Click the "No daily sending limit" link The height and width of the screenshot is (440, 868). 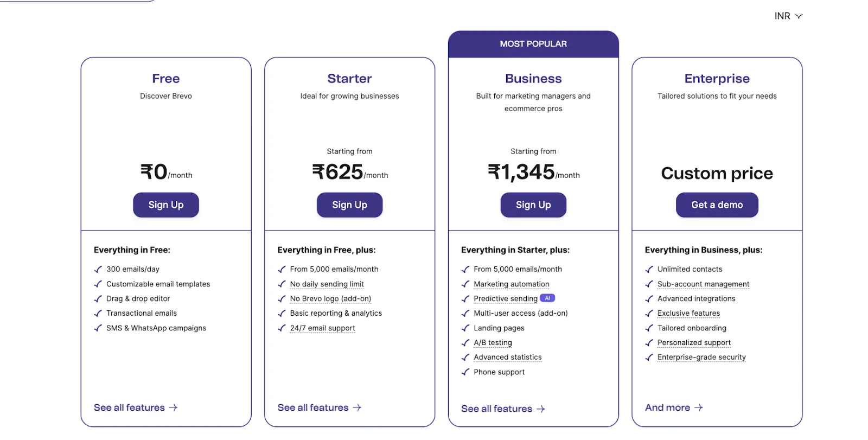pyautogui.click(x=327, y=284)
